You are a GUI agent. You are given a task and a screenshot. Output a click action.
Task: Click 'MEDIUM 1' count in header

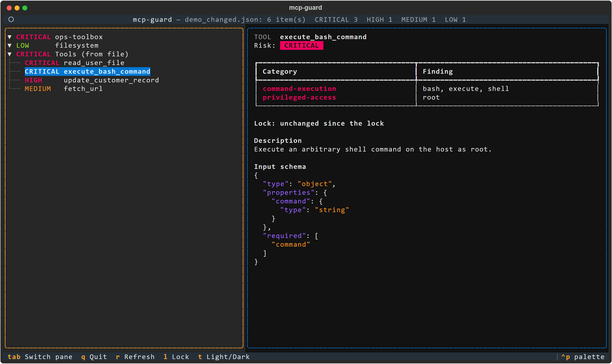(418, 20)
